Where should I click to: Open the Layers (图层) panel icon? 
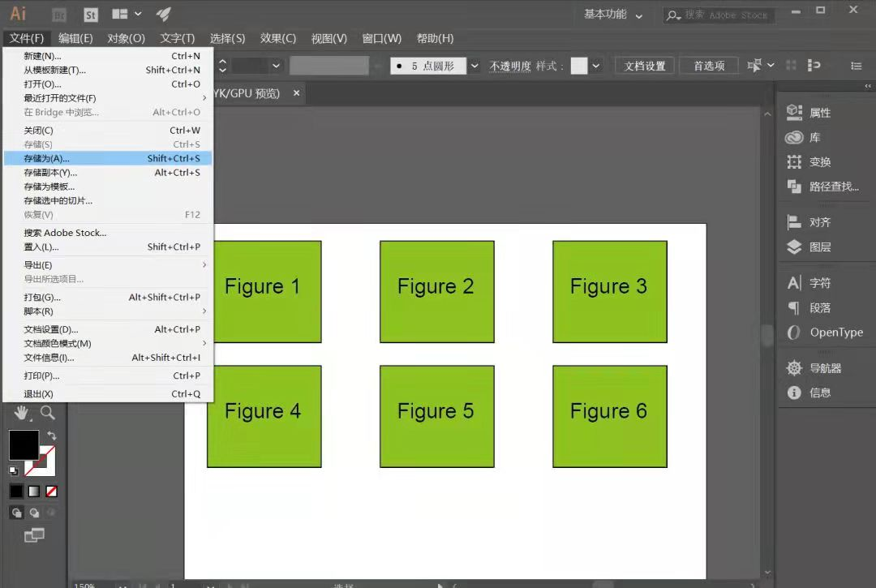[794, 247]
